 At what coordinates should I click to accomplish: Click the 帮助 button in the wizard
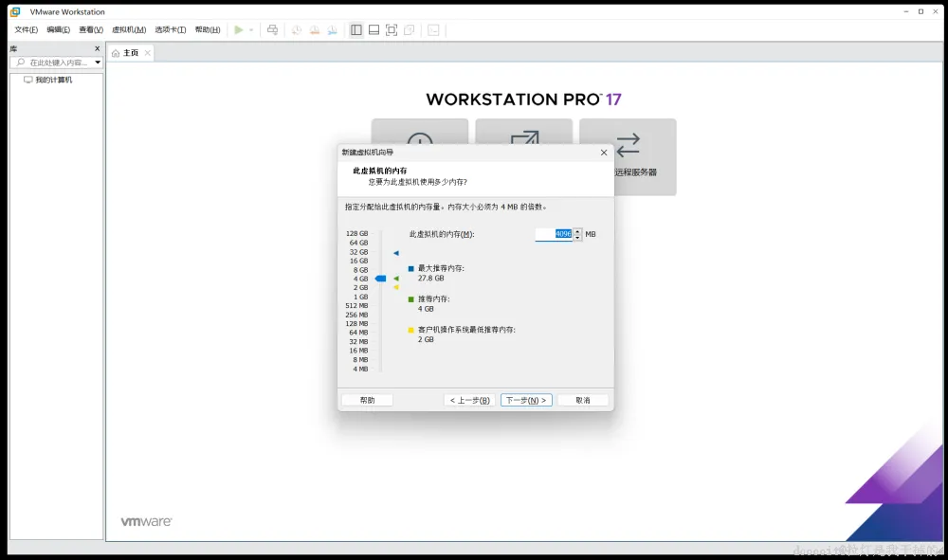pos(367,400)
